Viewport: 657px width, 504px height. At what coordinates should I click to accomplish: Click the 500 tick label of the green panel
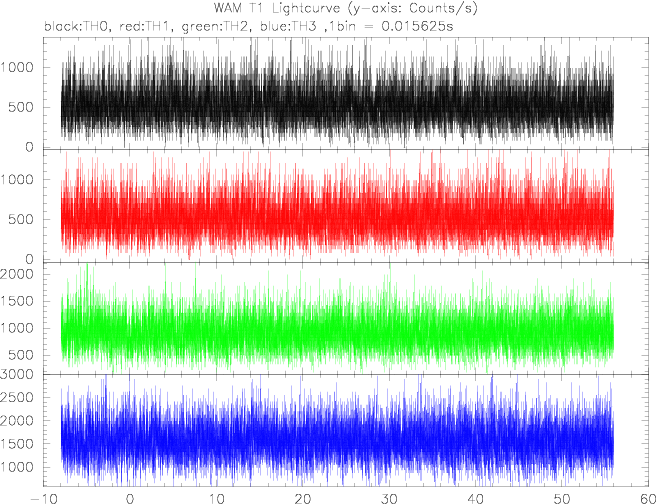pyautogui.click(x=21, y=355)
